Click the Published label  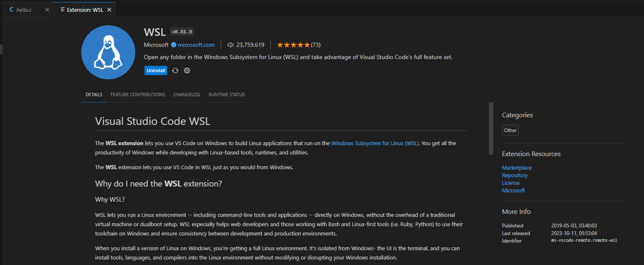[513, 226]
